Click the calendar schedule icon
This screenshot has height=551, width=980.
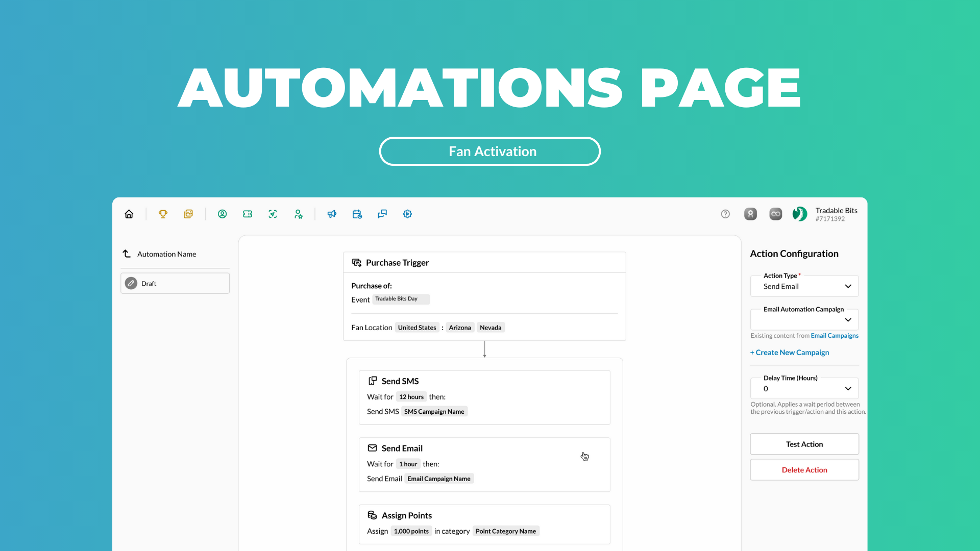[x=357, y=214]
